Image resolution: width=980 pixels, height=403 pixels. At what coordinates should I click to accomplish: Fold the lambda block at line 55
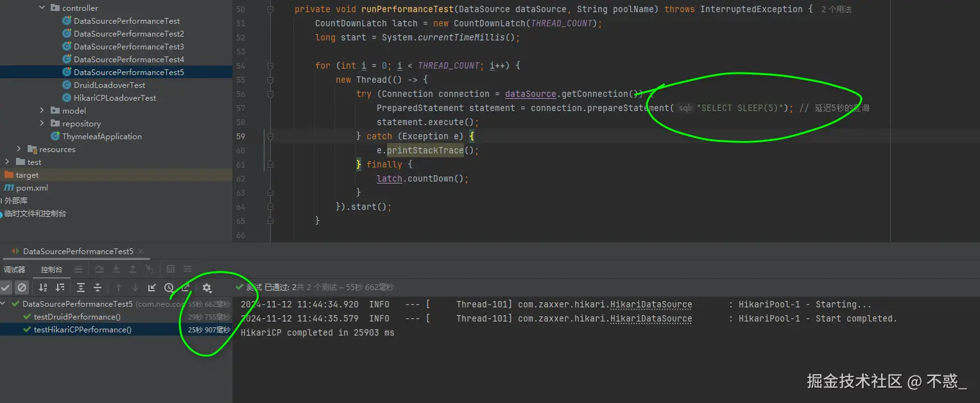coord(271,80)
